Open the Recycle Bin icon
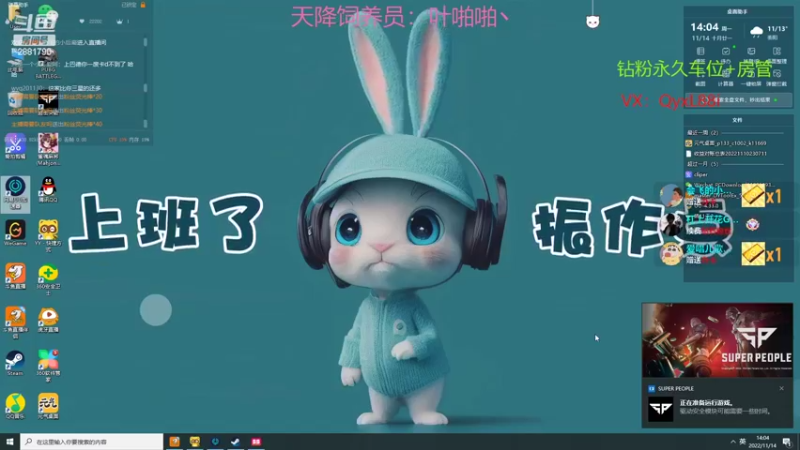800x450 pixels. (15, 104)
